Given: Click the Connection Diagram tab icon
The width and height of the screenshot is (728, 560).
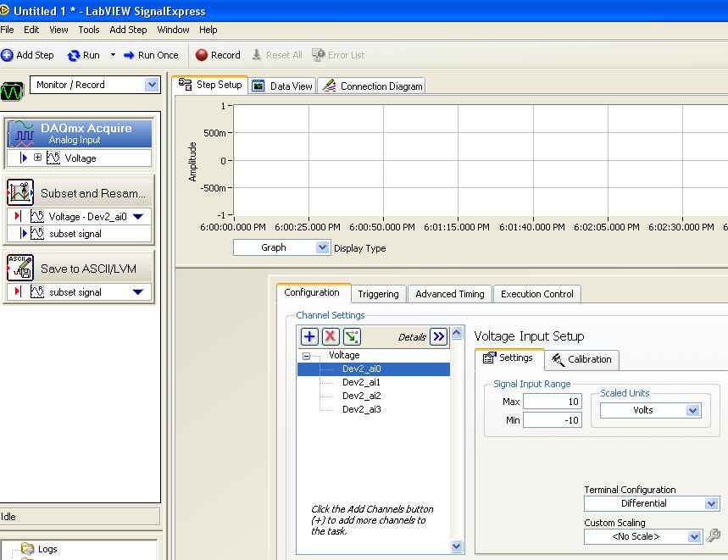Looking at the screenshot, I should pyautogui.click(x=329, y=86).
